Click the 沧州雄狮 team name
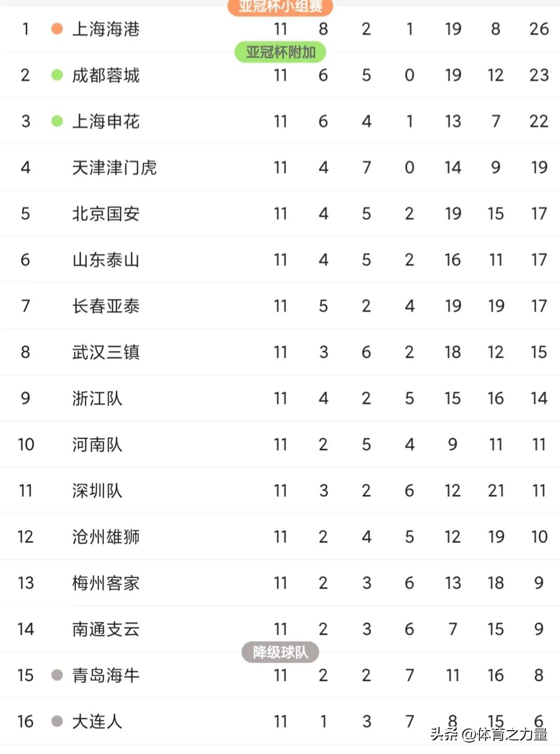Image resolution: width=560 pixels, height=754 pixels. click(x=106, y=537)
